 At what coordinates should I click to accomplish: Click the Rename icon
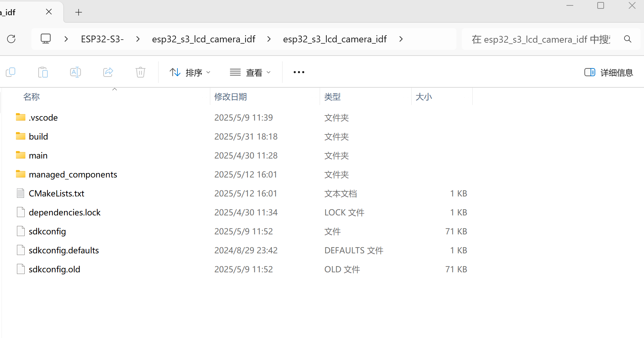coord(76,72)
